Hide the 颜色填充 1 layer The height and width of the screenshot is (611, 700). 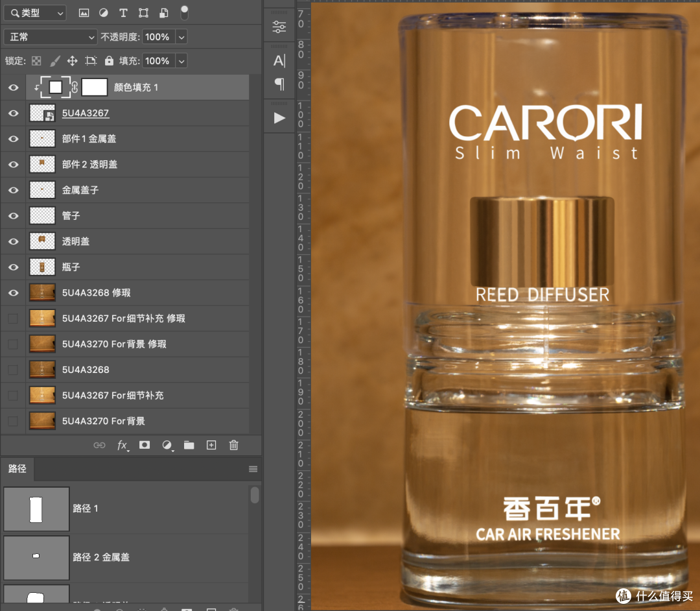point(14,87)
